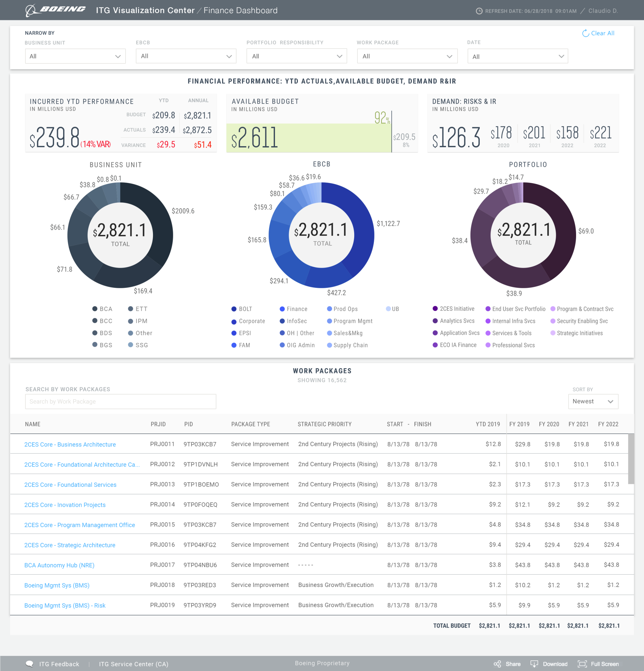Click the ITG Feedback speech bubble icon
The height and width of the screenshot is (671, 644).
click(30, 664)
